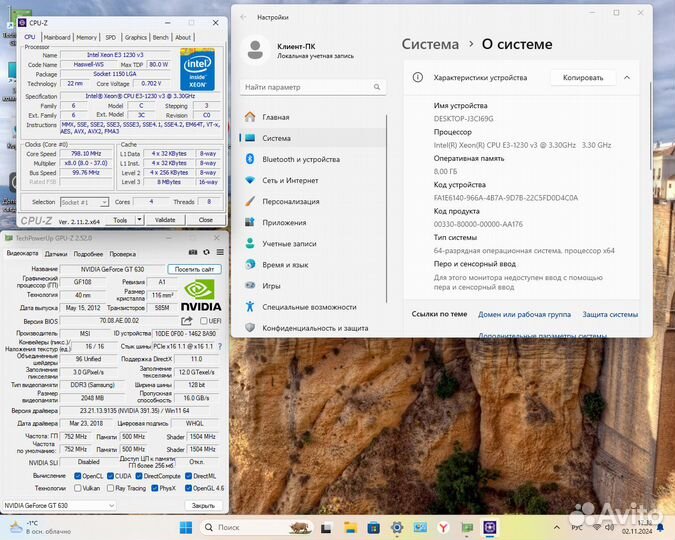Screen dimensions: 675x540
Task: Open the GPU-Z hamburger menu
Action: 220,252
